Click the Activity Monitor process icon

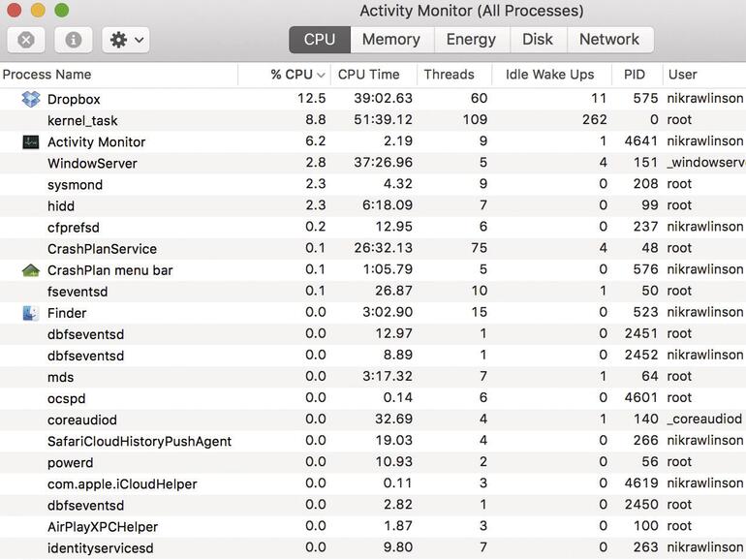[30, 141]
